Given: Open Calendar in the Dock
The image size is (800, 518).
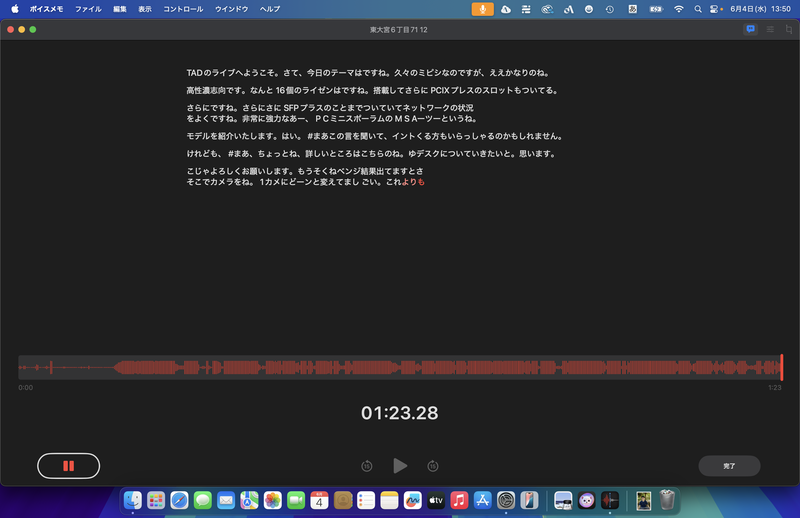Looking at the screenshot, I should (319, 500).
